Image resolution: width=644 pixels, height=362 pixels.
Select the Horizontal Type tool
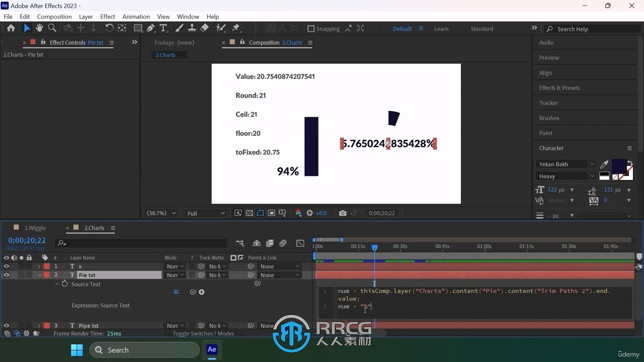pyautogui.click(x=163, y=28)
